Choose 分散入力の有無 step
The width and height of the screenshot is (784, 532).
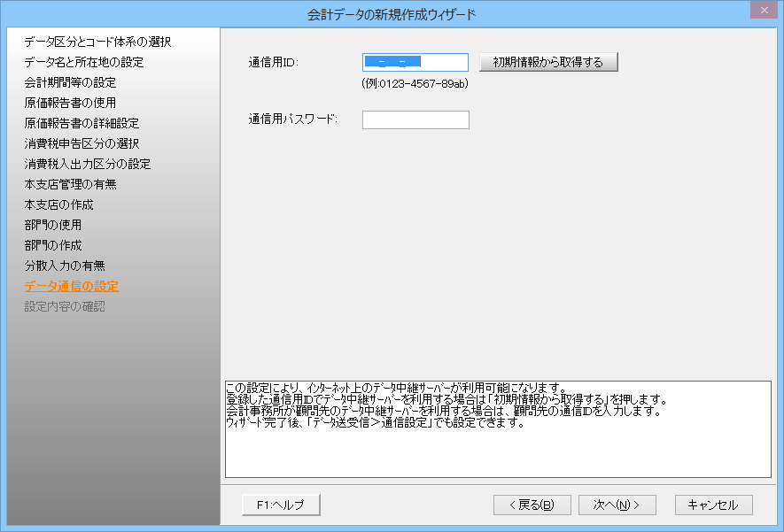(65, 266)
